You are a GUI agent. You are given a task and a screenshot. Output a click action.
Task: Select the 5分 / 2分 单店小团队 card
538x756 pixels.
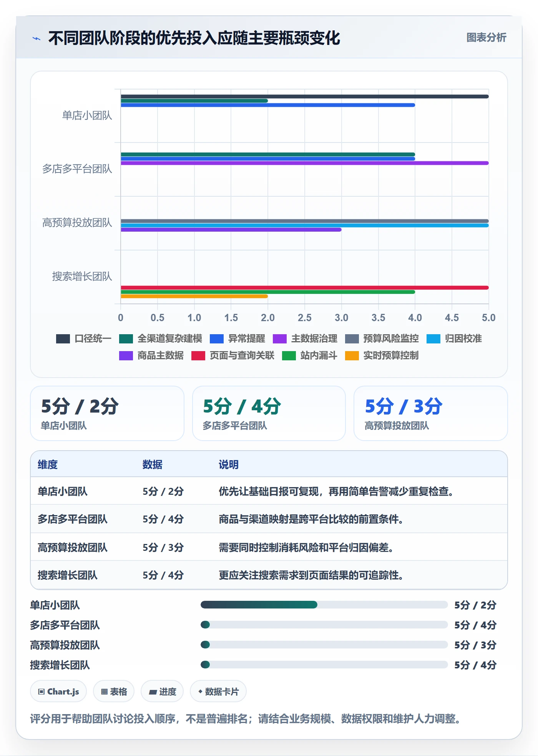point(107,413)
